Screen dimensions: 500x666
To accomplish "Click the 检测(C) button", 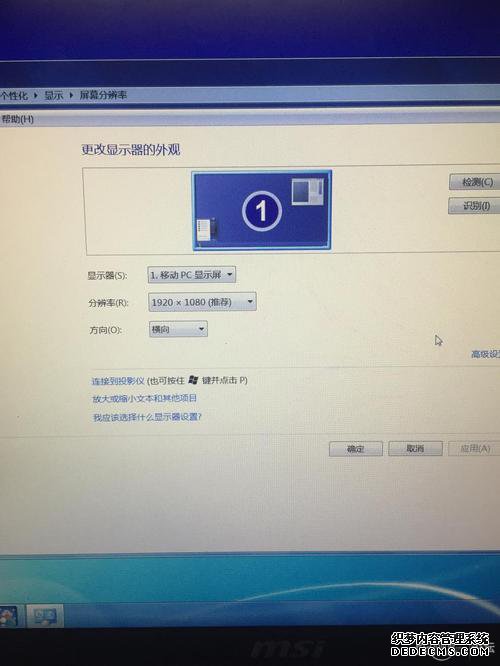I will point(475,182).
